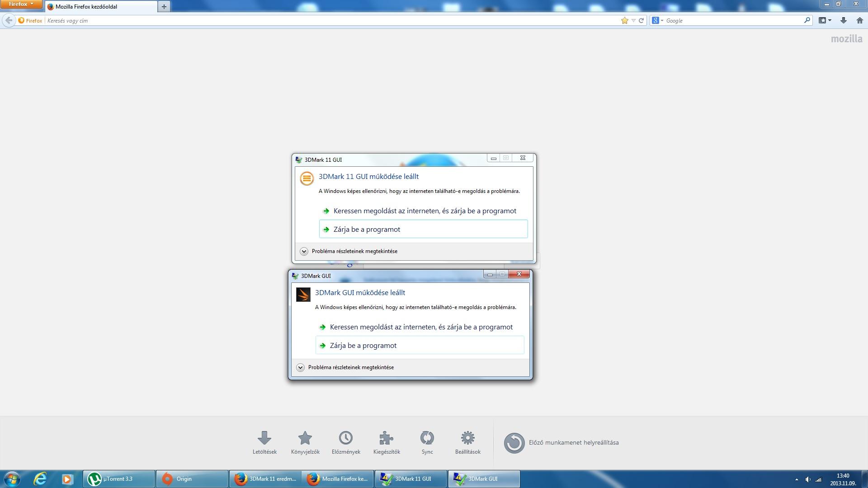Click the address bar input field
The width and height of the screenshot is (868, 488).
pyautogui.click(x=316, y=20)
